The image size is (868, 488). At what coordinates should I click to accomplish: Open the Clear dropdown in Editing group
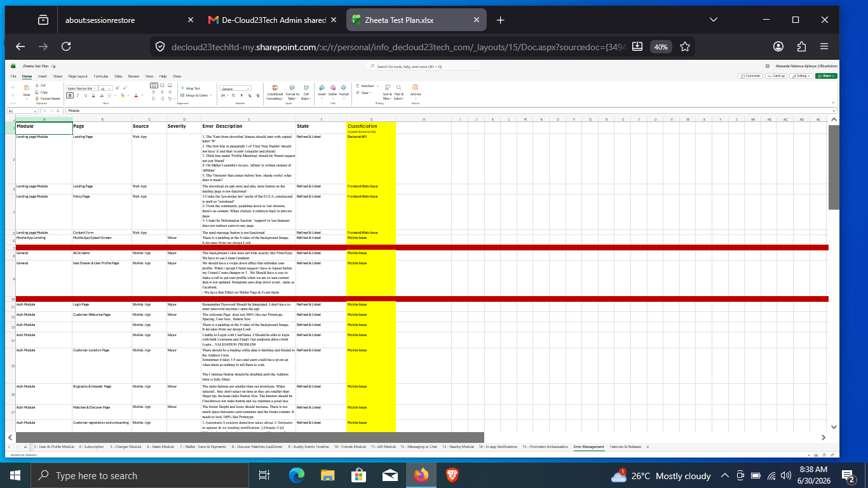pyautogui.click(x=363, y=93)
